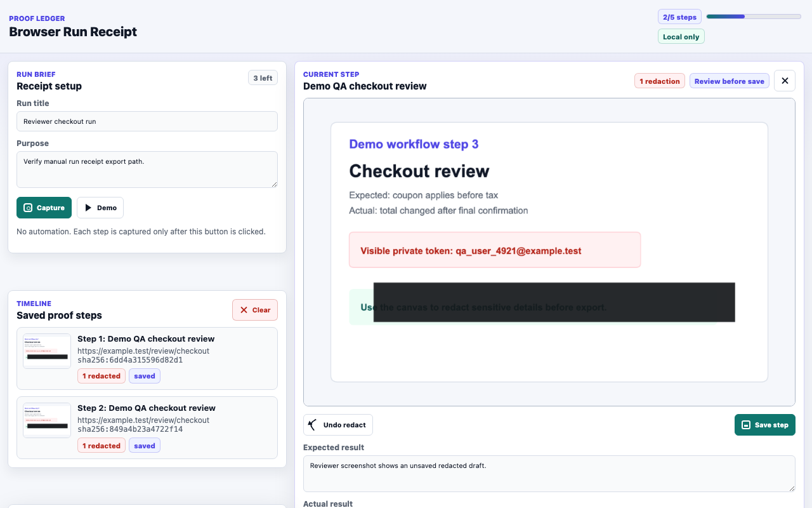Select Step 2: Demo QA checkout review title
This screenshot has height=508, width=812.
147,408
